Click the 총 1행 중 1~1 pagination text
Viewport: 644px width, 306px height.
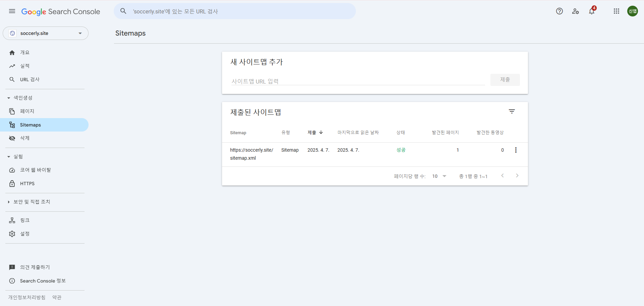tap(473, 176)
